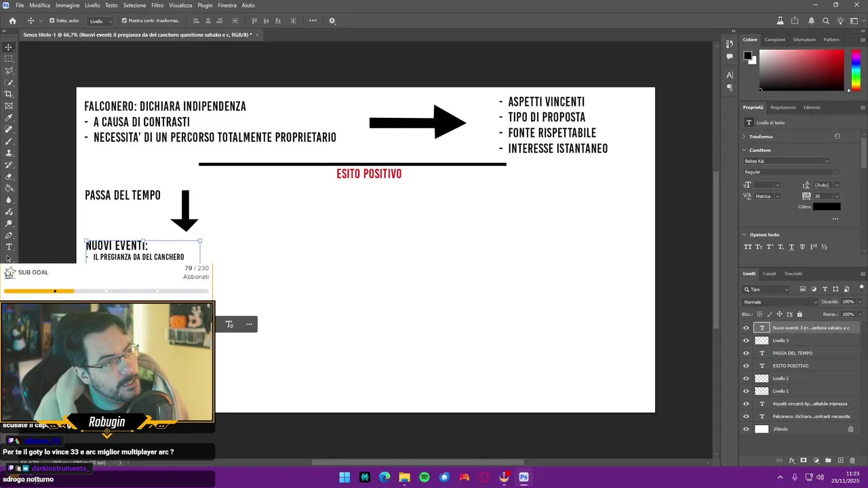Image resolution: width=868 pixels, height=488 pixels.
Task: Switch to the Canali tab
Action: click(769, 274)
